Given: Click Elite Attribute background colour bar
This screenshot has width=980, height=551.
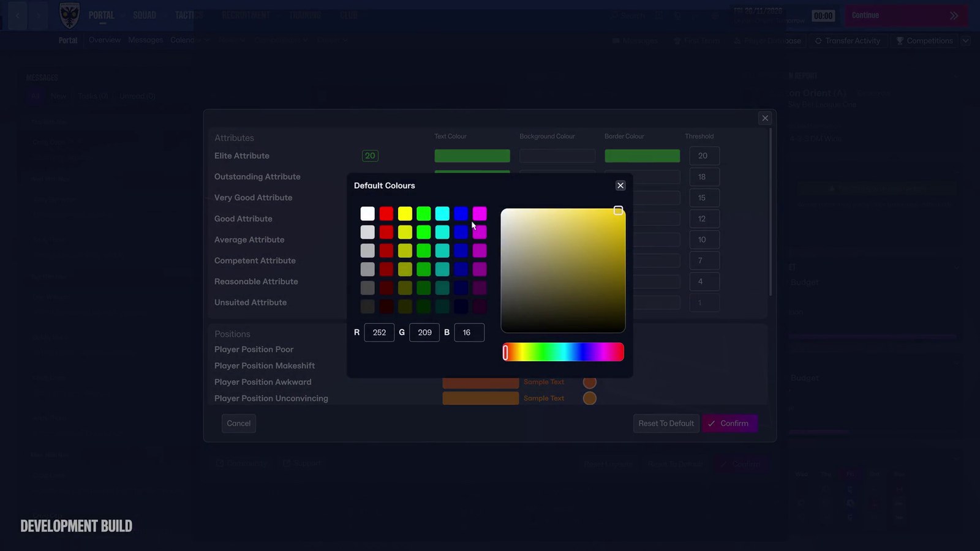Looking at the screenshot, I should tap(557, 156).
